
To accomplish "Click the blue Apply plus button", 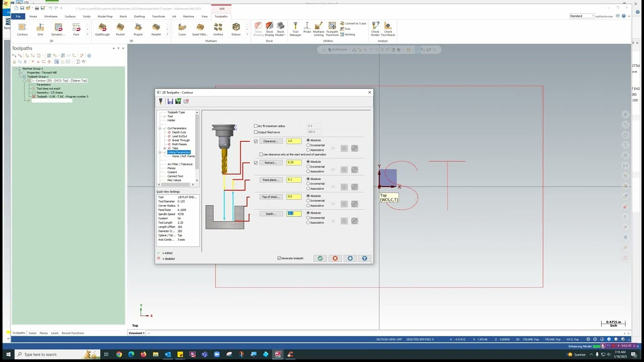I will click(x=350, y=258).
